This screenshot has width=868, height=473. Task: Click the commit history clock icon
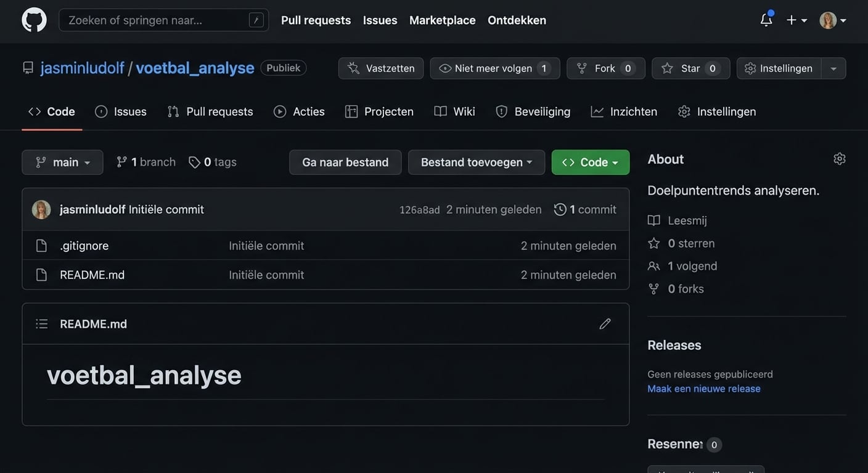coord(559,208)
